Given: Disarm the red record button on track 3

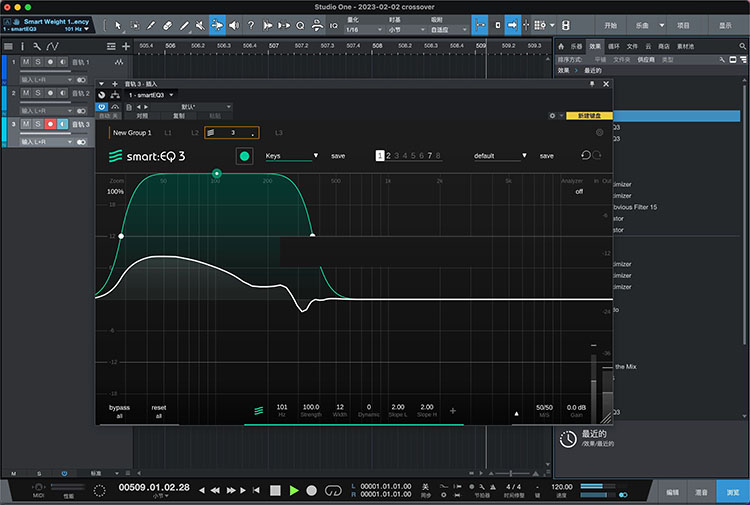Looking at the screenshot, I should (x=50, y=124).
